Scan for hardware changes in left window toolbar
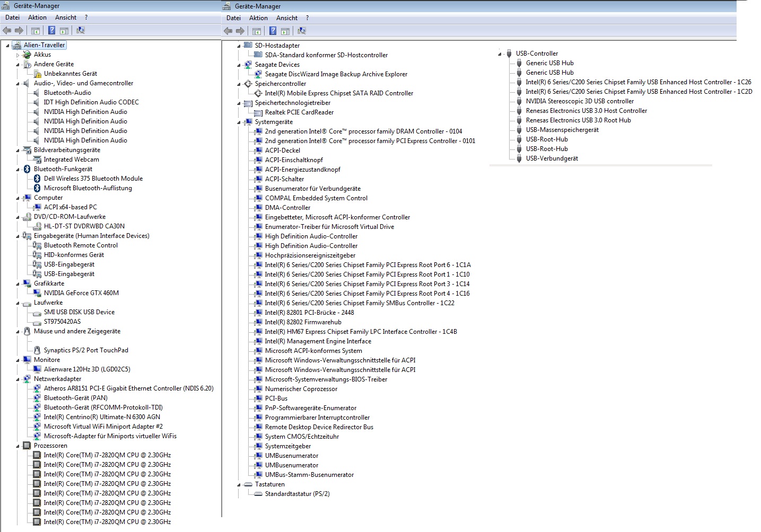This screenshot has height=532, width=761. pos(81,30)
